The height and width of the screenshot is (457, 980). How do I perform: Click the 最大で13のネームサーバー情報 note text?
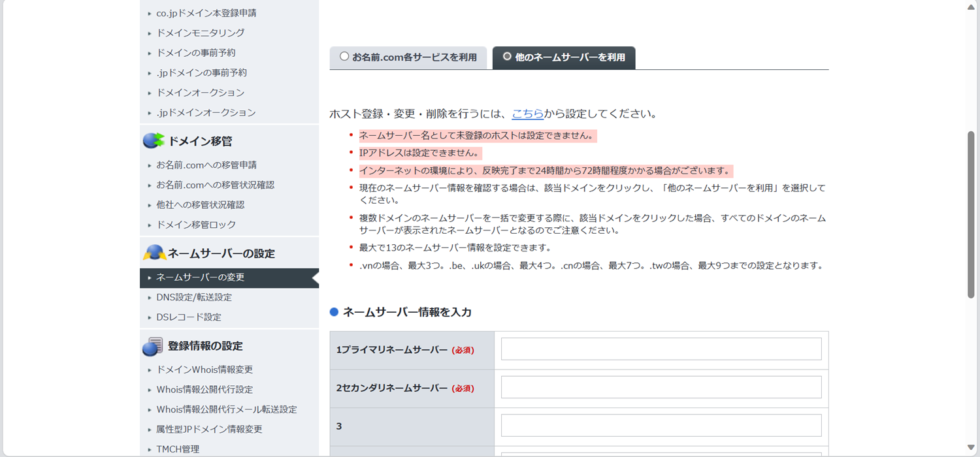[x=455, y=248]
